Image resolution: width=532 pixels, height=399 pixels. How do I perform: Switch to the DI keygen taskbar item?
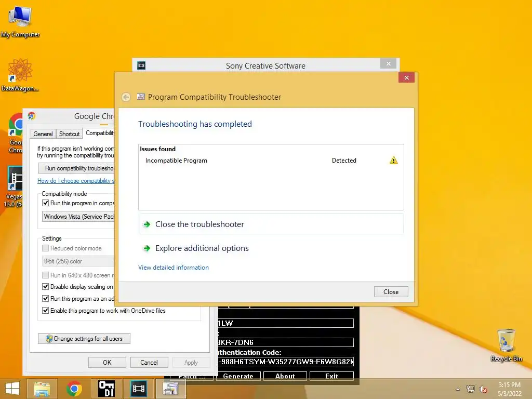click(106, 389)
